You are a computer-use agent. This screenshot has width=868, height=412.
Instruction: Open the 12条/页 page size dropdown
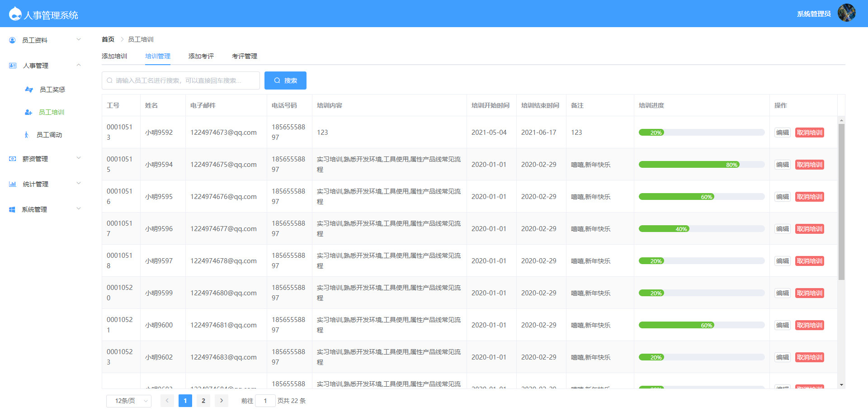[128, 401]
